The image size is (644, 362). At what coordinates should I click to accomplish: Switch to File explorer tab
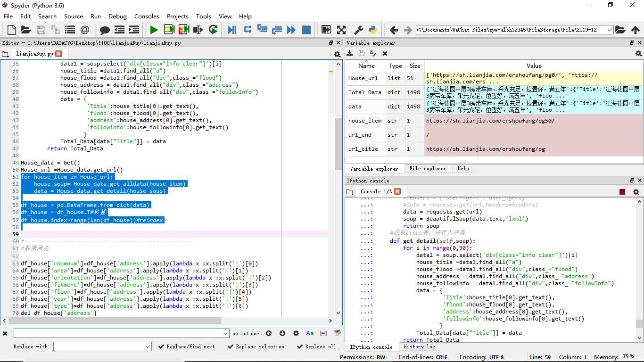428,168
